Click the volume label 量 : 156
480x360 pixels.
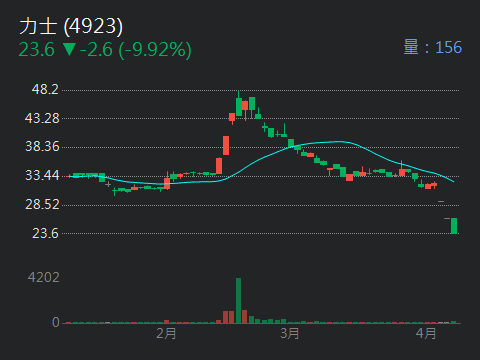(x=433, y=47)
